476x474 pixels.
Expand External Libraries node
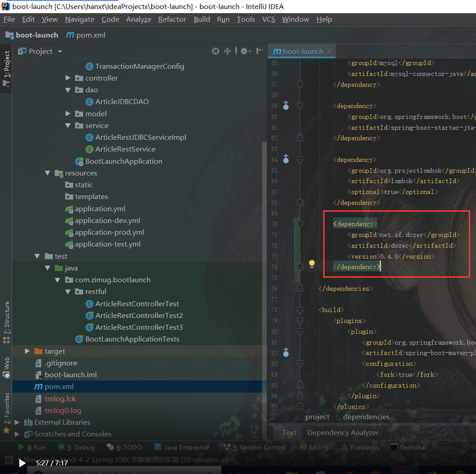pyautogui.click(x=17, y=422)
